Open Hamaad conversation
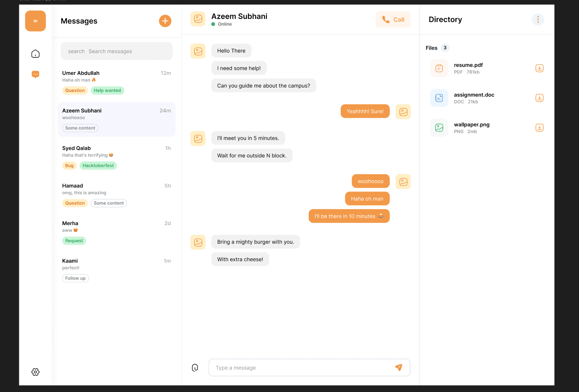The height and width of the screenshot is (392, 579). 116,194
